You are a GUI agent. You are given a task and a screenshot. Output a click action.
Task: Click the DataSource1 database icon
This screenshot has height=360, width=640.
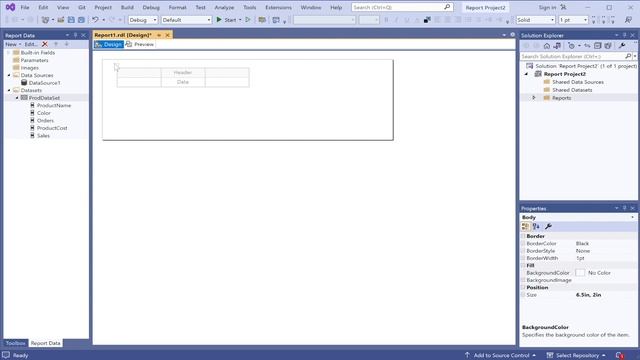click(x=24, y=82)
